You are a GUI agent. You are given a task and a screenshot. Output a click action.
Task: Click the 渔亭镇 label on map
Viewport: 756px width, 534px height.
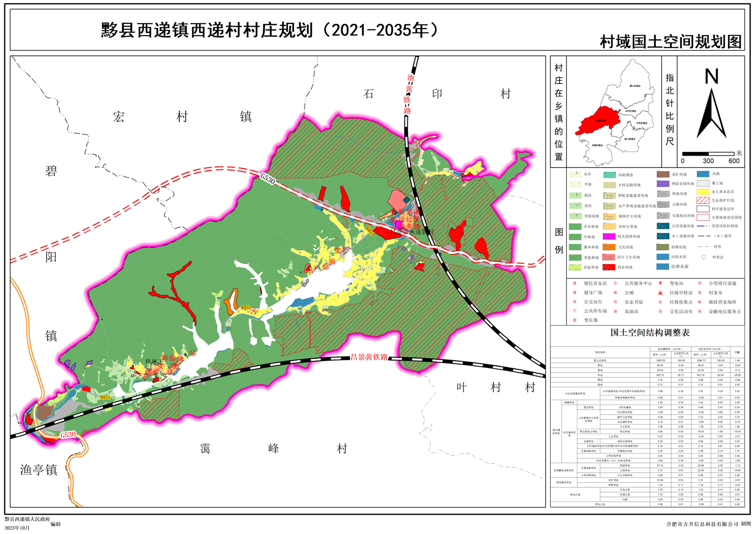[39, 470]
